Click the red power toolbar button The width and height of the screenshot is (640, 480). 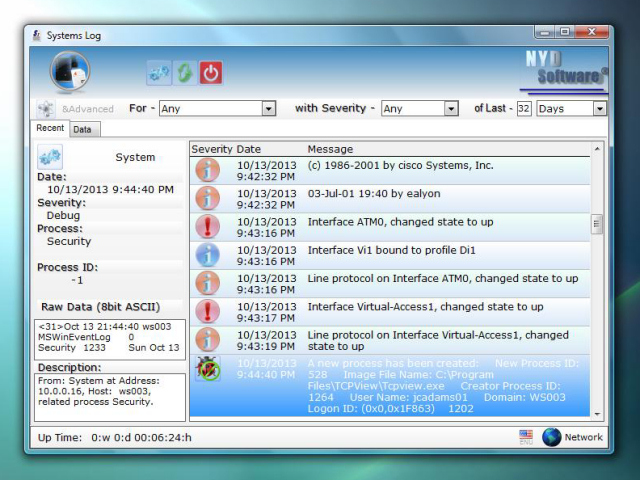click(x=211, y=73)
